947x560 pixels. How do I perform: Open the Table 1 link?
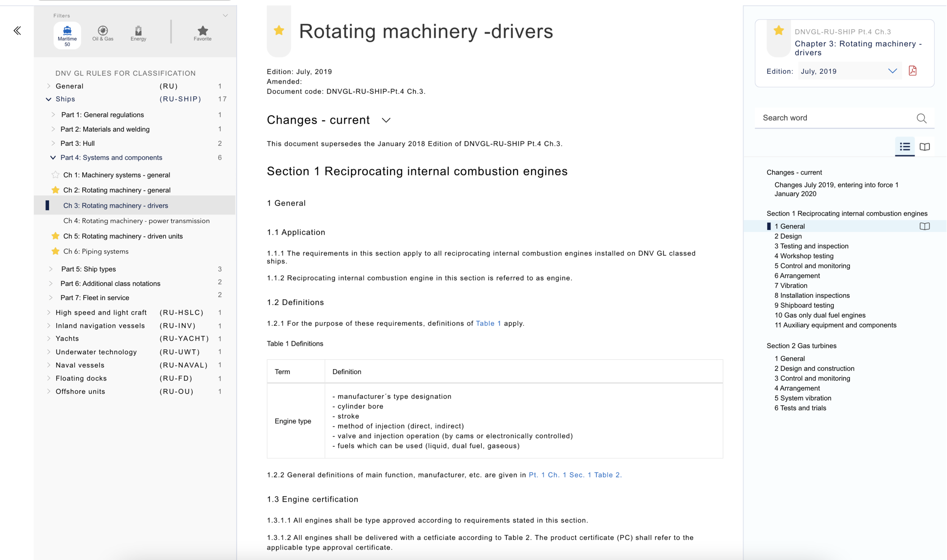[488, 323]
